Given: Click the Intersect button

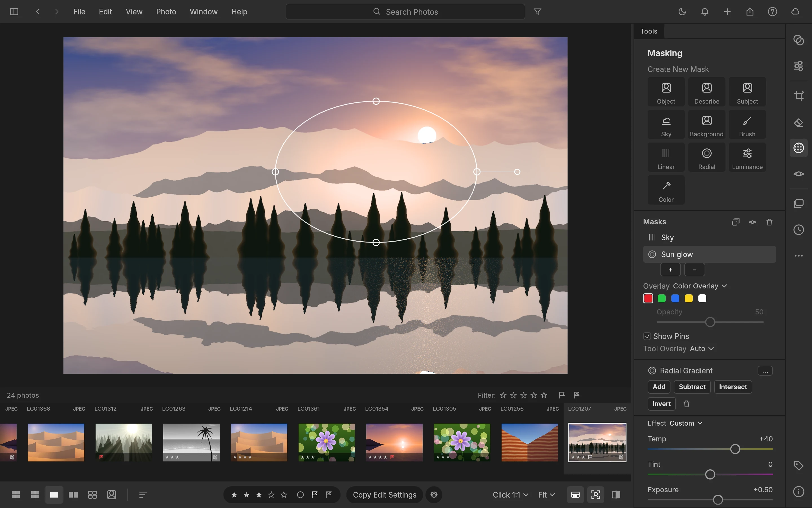Looking at the screenshot, I should coord(733,387).
